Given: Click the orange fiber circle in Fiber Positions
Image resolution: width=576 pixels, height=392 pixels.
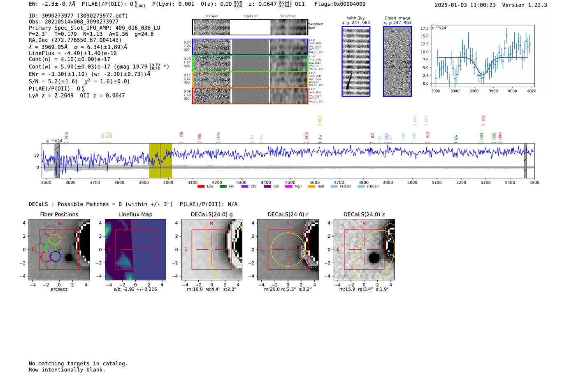Looking at the screenshot, I should point(55,239).
